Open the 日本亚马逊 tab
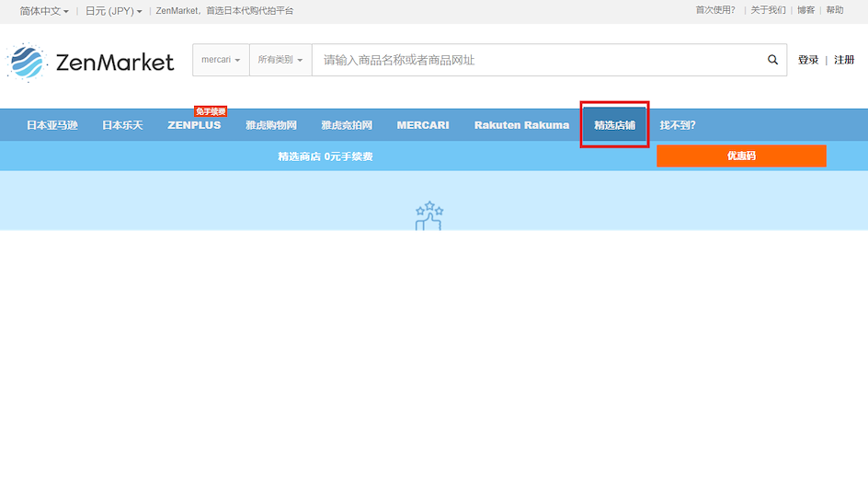This screenshot has width=868, height=485. coord(52,125)
